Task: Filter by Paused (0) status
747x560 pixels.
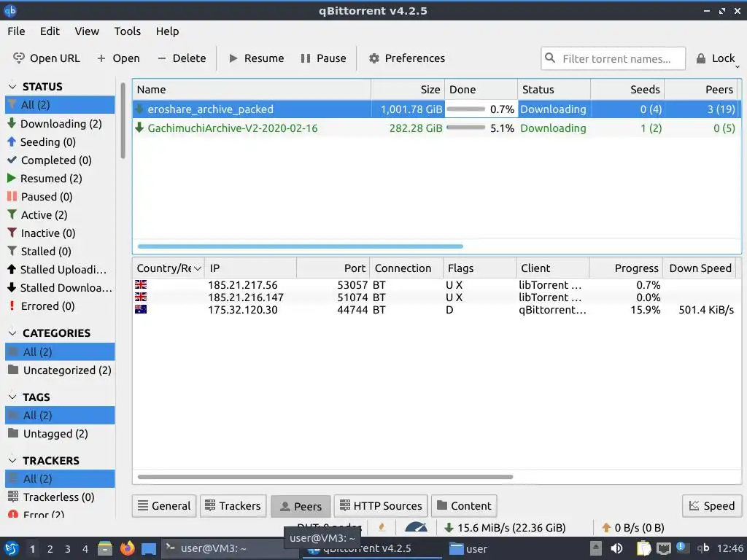Action: (60, 197)
